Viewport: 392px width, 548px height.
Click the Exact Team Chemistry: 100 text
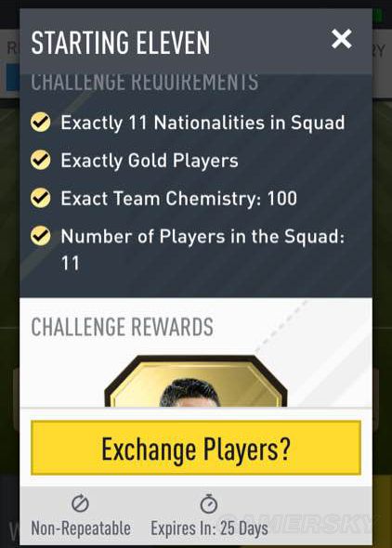coord(179,198)
